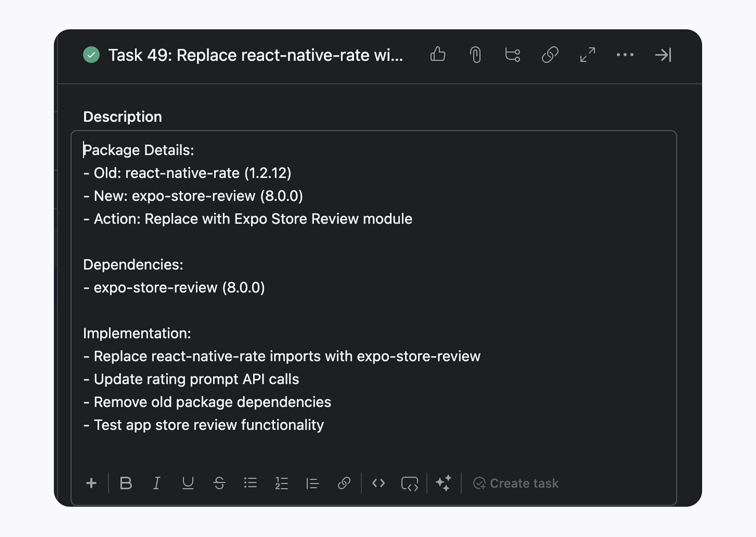Image resolution: width=756 pixels, height=537 pixels.
Task: Click the Create task button
Action: (x=516, y=483)
